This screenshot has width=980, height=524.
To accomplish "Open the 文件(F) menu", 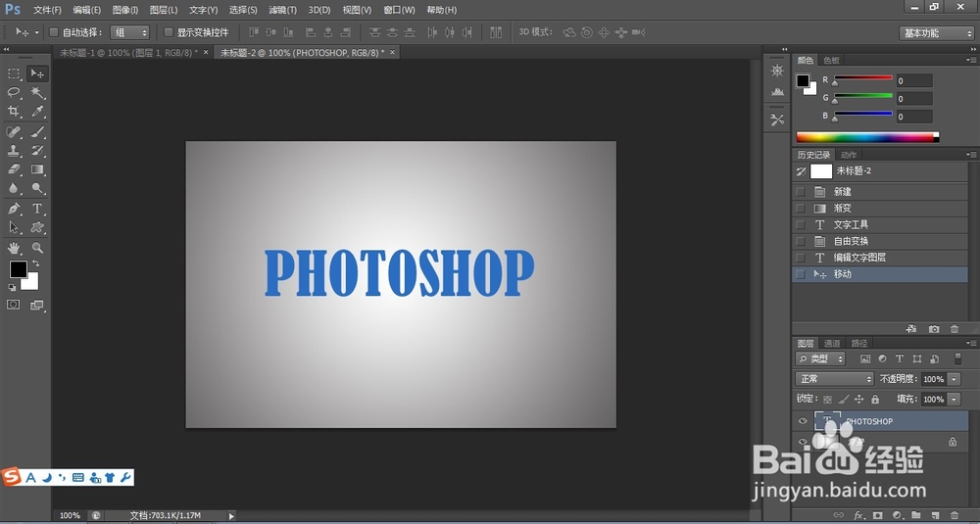I will click(47, 10).
